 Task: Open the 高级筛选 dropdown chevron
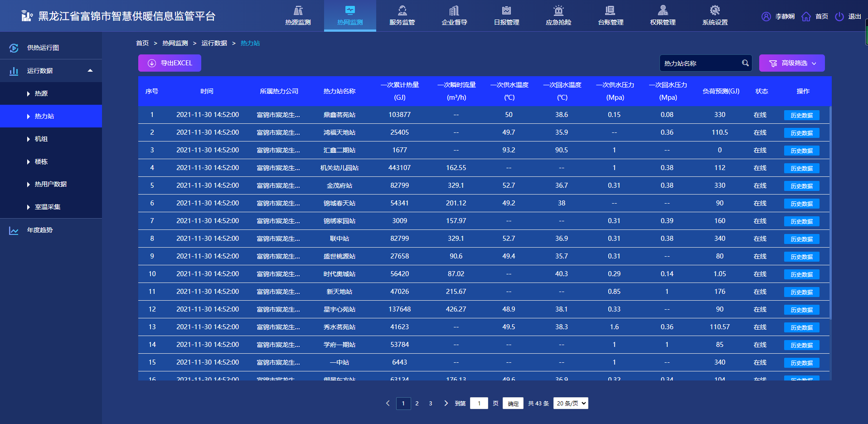pos(814,63)
